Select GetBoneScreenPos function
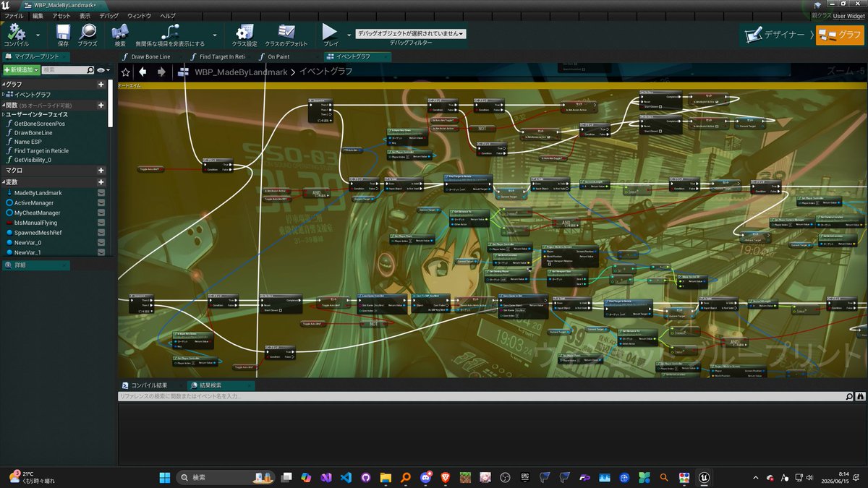868x488 pixels. pos(39,124)
